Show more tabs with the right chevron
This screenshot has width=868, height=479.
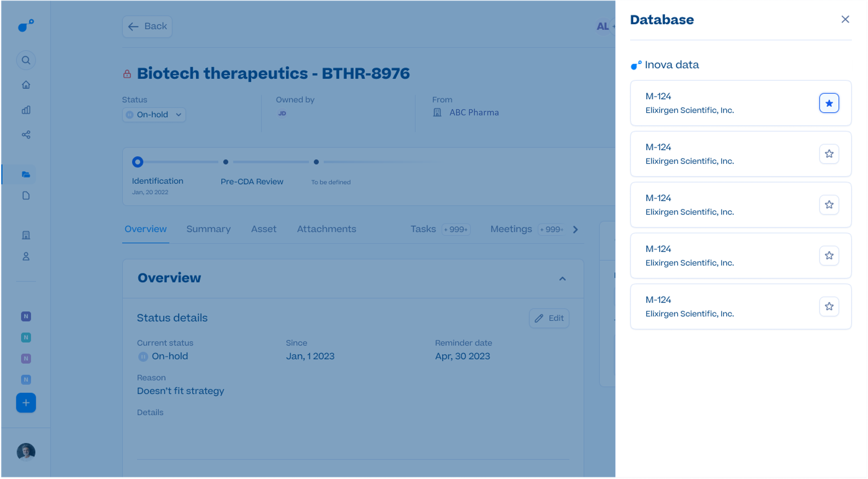pyautogui.click(x=575, y=229)
